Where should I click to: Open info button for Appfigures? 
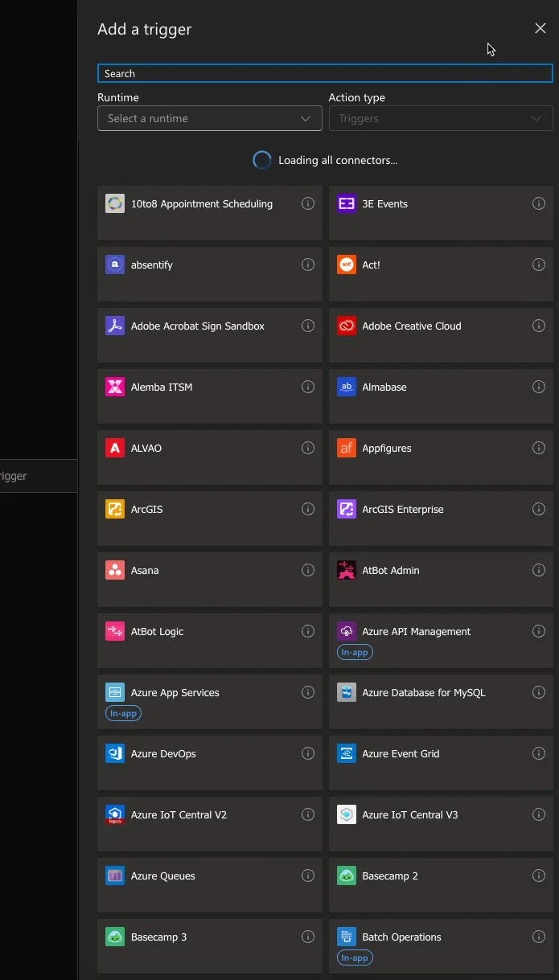tap(539, 449)
